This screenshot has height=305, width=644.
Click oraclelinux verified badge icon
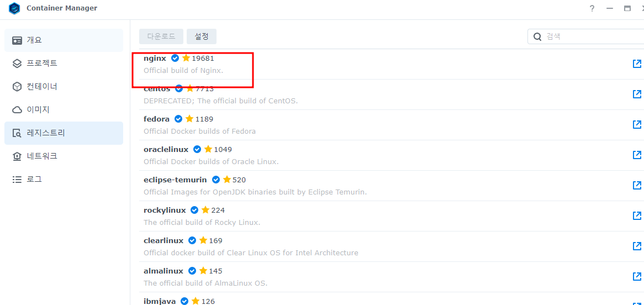coord(197,149)
